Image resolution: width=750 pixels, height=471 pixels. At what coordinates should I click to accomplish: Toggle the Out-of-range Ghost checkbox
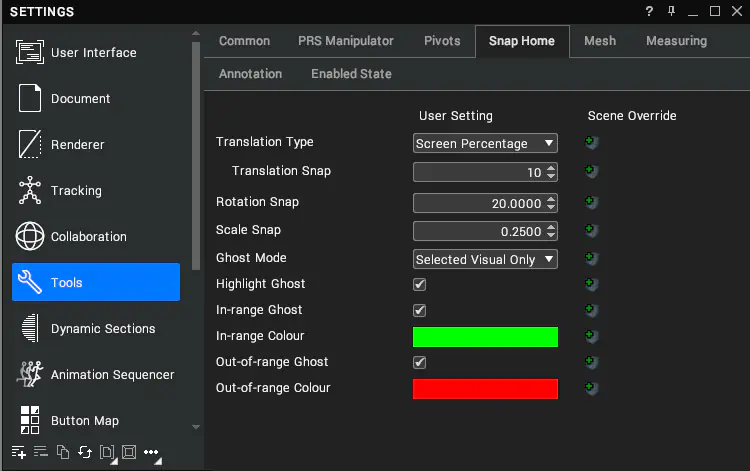(419, 362)
